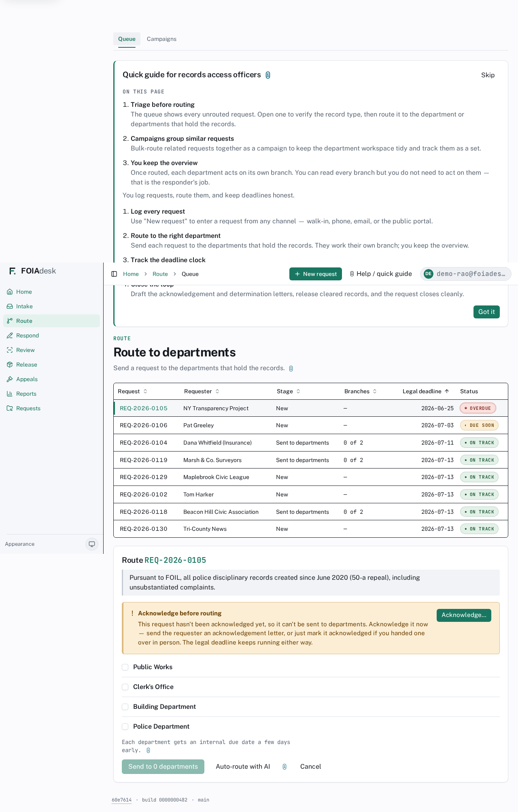Image resolution: width=518 pixels, height=812 pixels.
Task: Open the Intake inbox section
Action: 51,306
